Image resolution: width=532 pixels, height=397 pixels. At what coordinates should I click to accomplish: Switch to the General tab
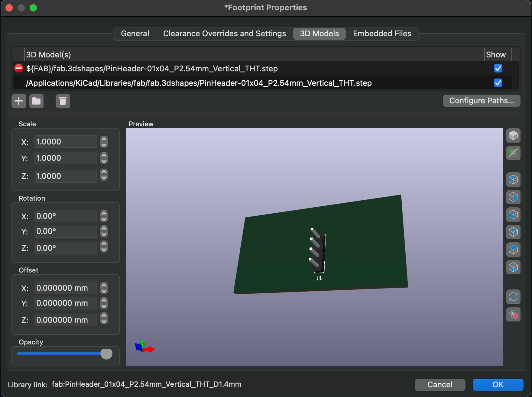pyautogui.click(x=135, y=34)
